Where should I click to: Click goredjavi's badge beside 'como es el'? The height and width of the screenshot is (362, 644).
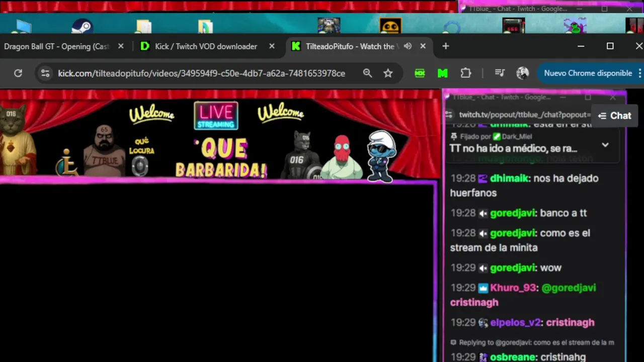(483, 233)
